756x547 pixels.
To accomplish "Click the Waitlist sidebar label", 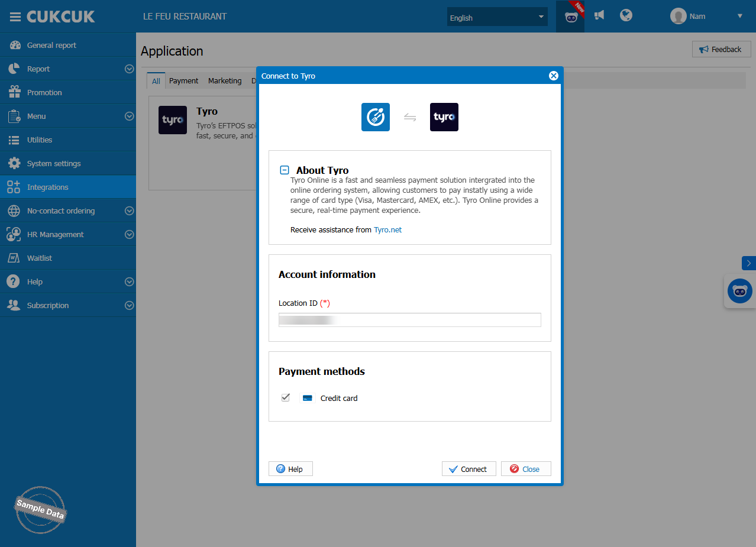I will pos(40,258).
